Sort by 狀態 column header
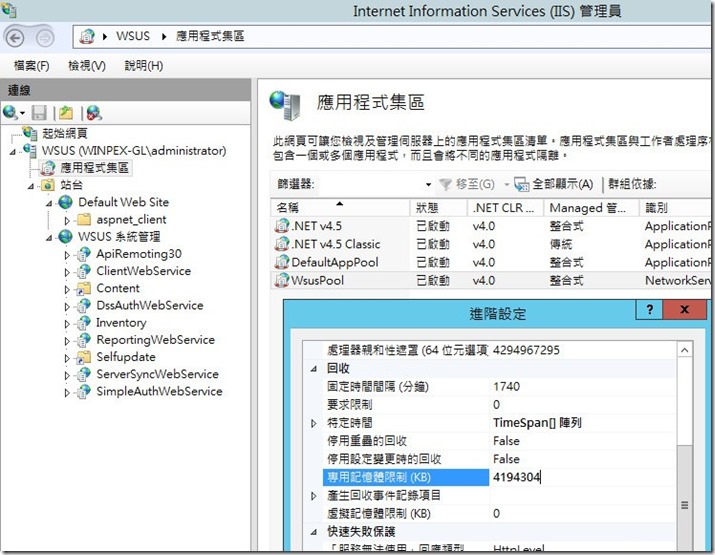Screen dimensions: 715x555 (439, 207)
